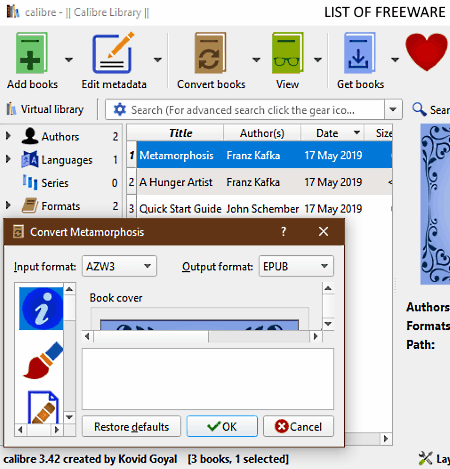The image size is (450, 469).
Task: Click the Edit metadata icon
Action: click(113, 53)
